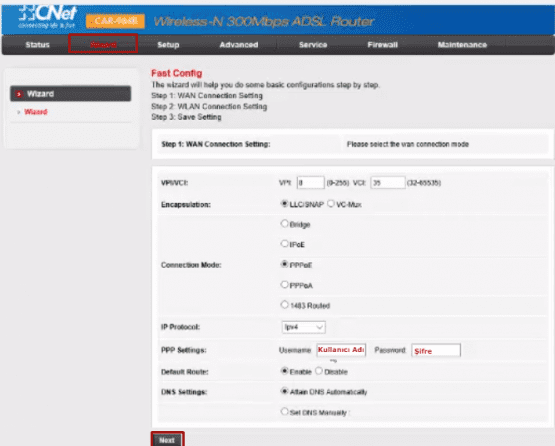Open the red Wizard sidebar link

(x=36, y=112)
